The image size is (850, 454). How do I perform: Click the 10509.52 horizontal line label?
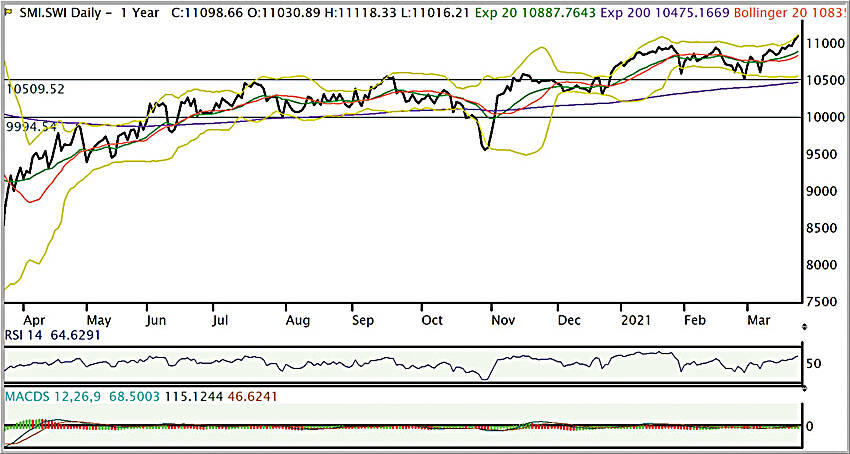point(36,89)
